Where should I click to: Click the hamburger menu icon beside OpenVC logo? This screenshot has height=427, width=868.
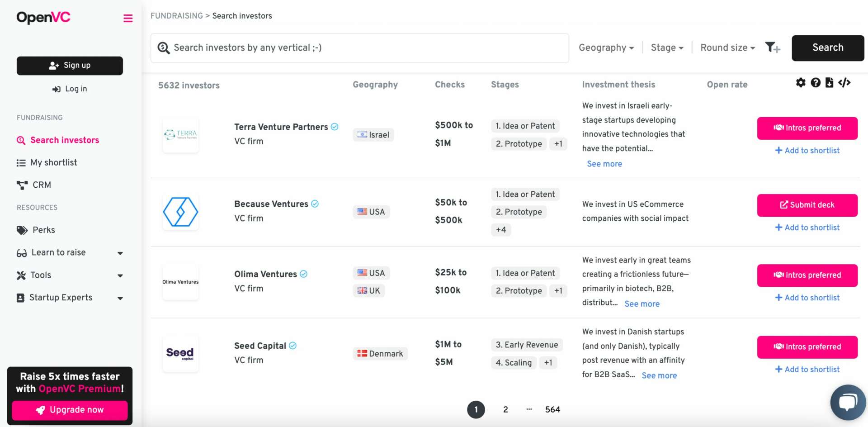[128, 18]
